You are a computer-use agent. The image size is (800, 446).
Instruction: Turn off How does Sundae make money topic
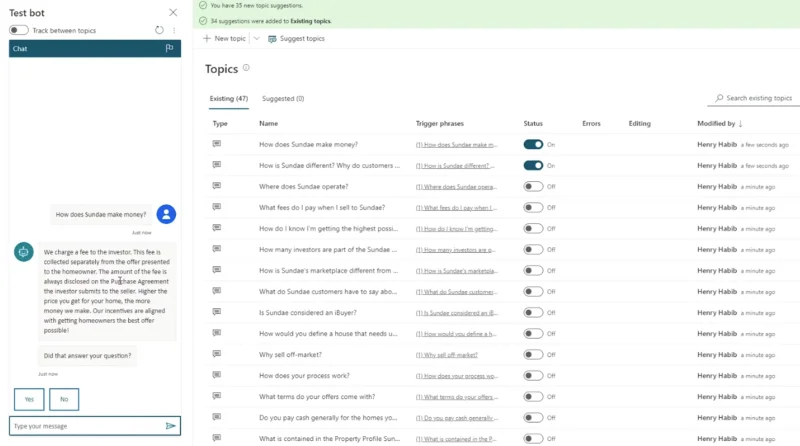(x=533, y=144)
